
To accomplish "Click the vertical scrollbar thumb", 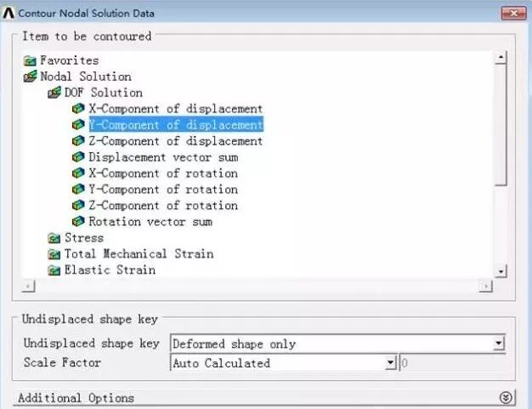I will point(501,125).
